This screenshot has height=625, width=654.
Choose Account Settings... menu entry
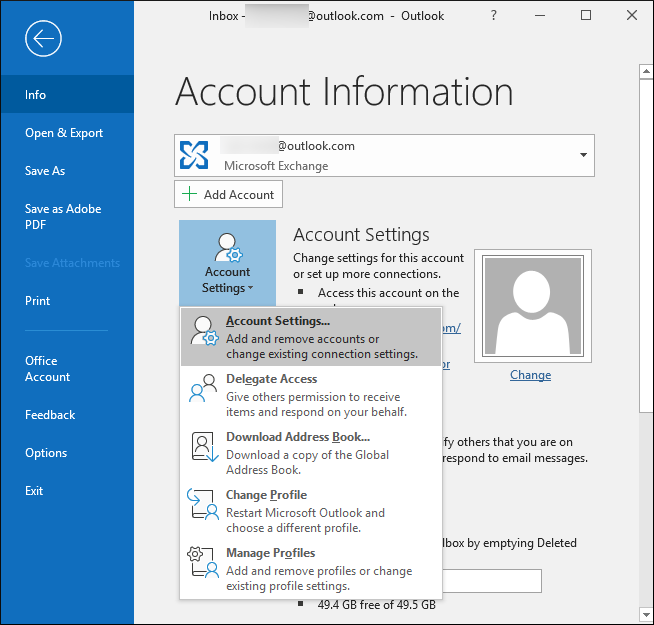311,337
